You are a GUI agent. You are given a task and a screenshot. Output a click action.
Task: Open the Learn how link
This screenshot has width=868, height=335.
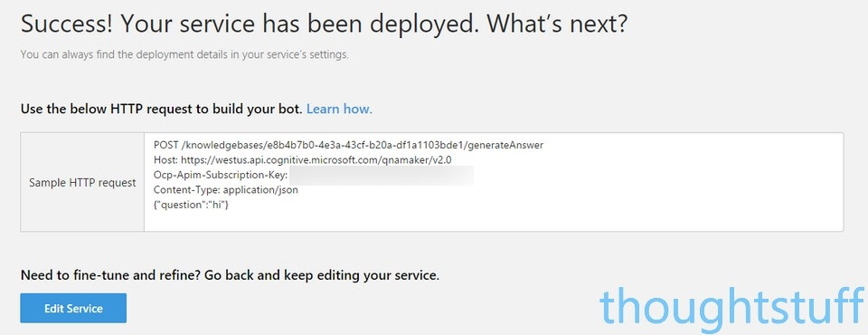(x=339, y=109)
